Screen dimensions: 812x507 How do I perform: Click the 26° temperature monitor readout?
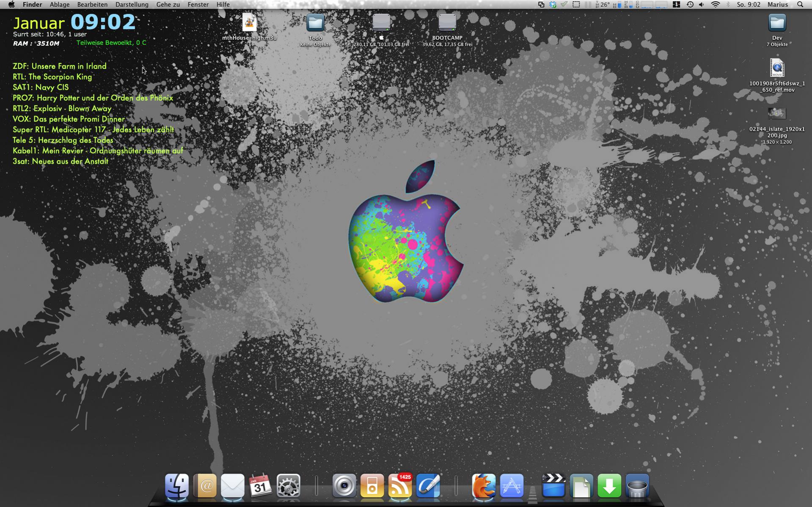603,5
